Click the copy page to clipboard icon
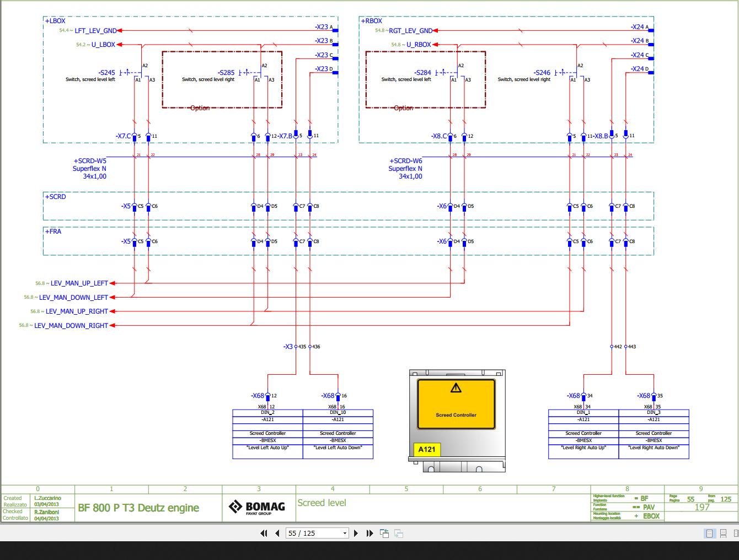 pyautogui.click(x=383, y=532)
